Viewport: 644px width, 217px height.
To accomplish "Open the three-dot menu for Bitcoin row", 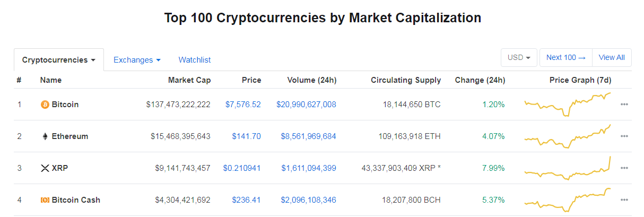I will [624, 105].
